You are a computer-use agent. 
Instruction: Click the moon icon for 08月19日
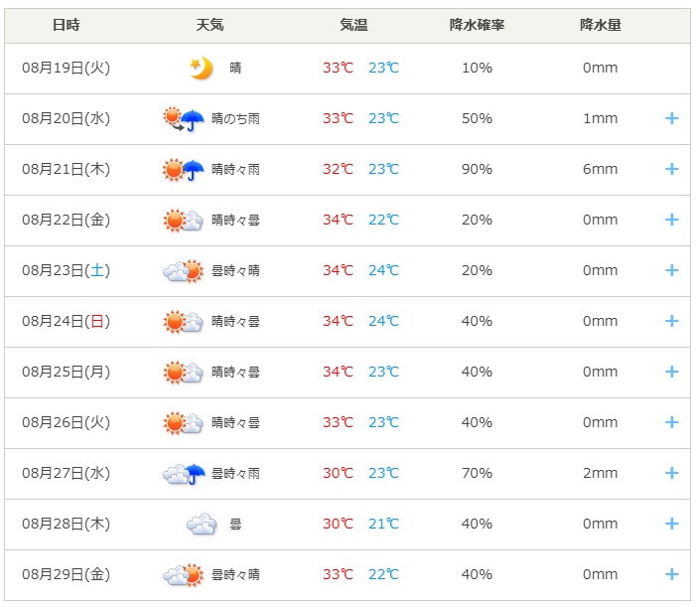[x=202, y=68]
